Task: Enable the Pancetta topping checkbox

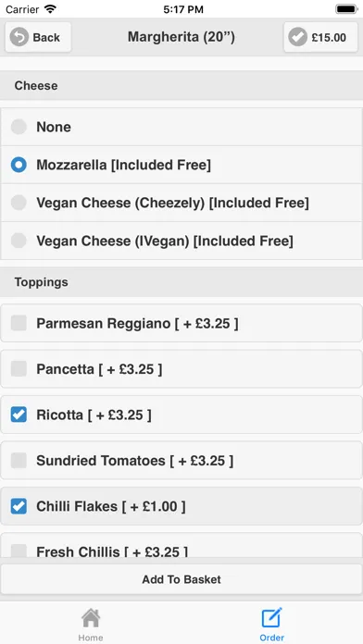Action: [19, 369]
